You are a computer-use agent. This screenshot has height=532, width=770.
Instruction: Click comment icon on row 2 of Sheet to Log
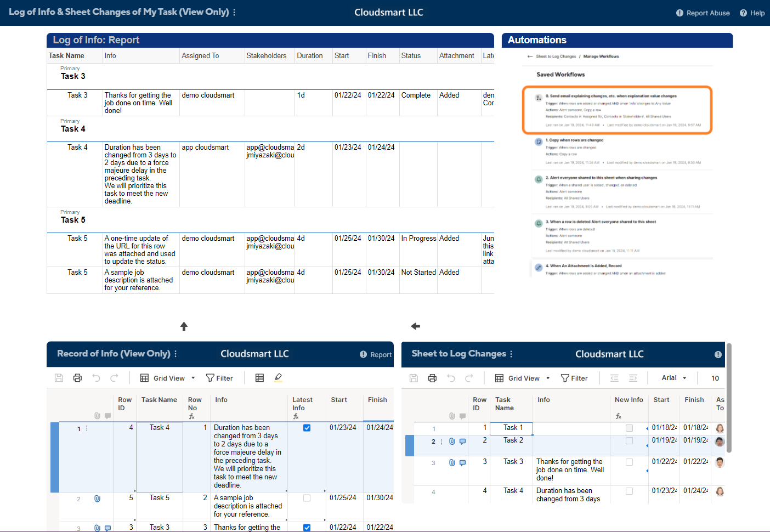(x=462, y=441)
